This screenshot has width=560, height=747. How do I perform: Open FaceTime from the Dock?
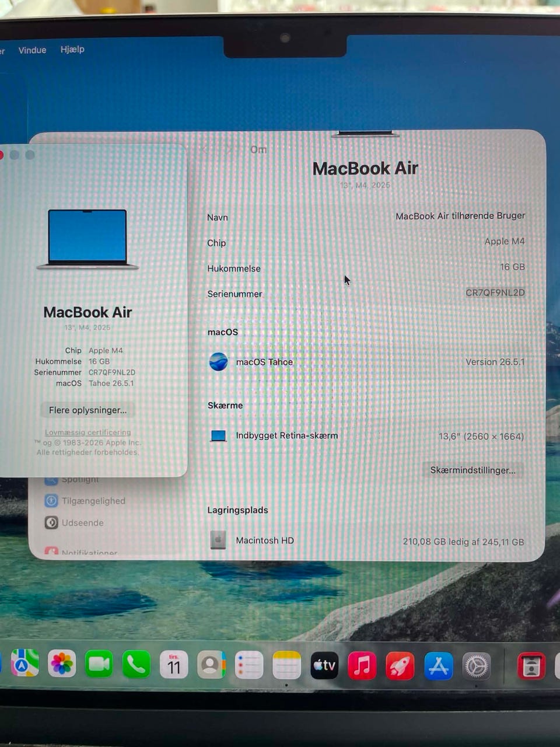[99, 664]
